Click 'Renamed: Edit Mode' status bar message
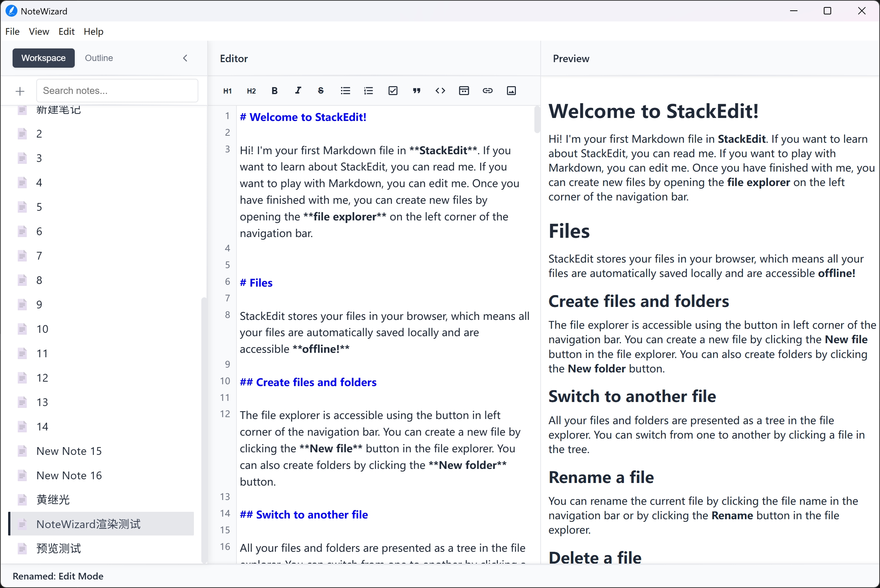Viewport: 880px width, 588px height. [58, 576]
